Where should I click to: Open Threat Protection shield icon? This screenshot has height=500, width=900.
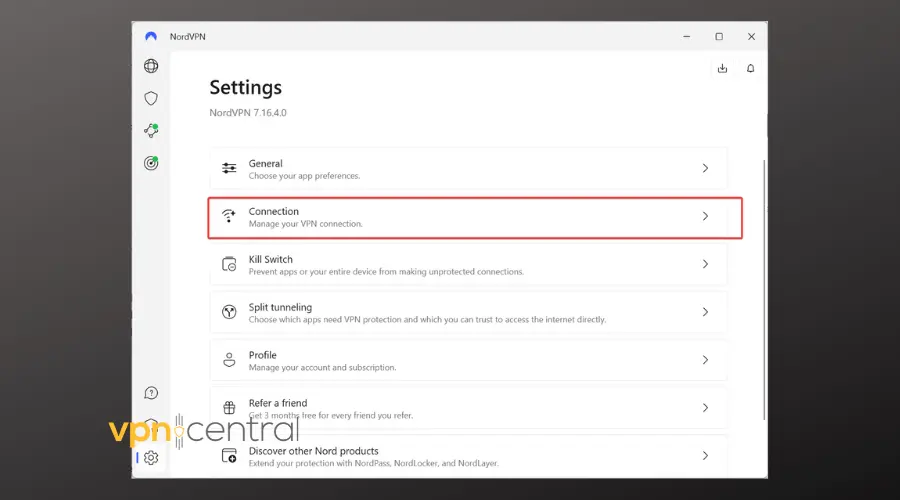151,98
